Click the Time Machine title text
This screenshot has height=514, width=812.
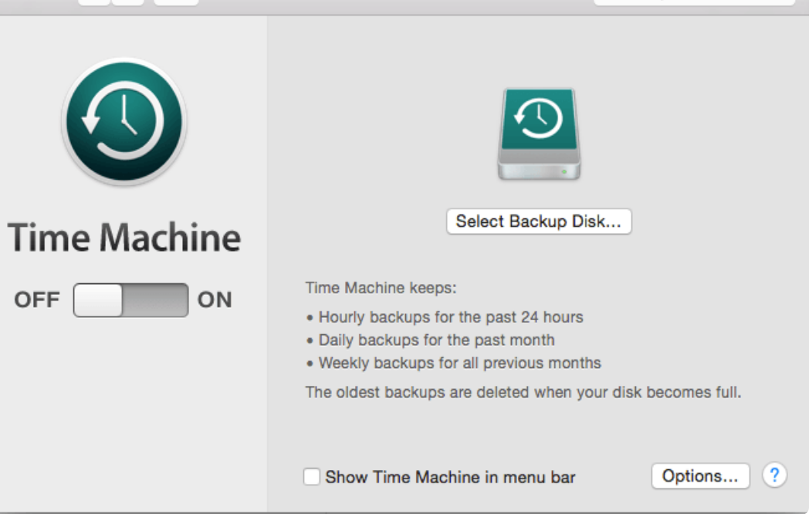124,238
